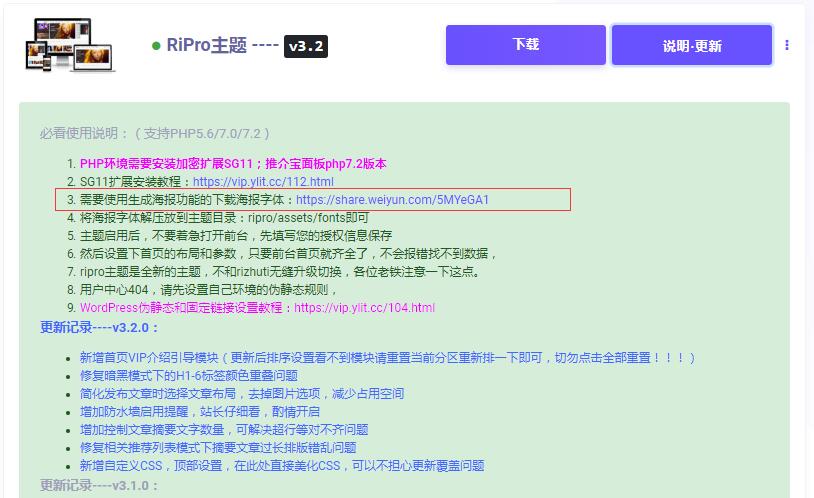Click the ripro主题是全新的主题 notice line
The image size is (814, 498).
pos(280,272)
